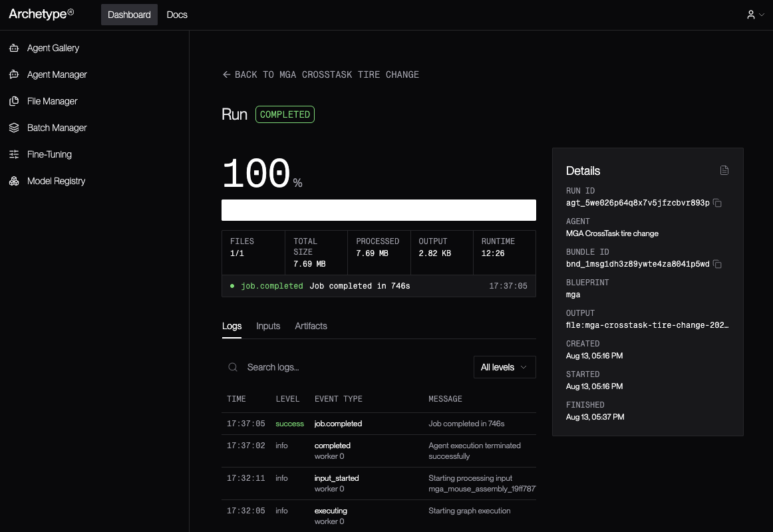Click the 100% progress bar
The width and height of the screenshot is (773, 532).
coord(379,210)
